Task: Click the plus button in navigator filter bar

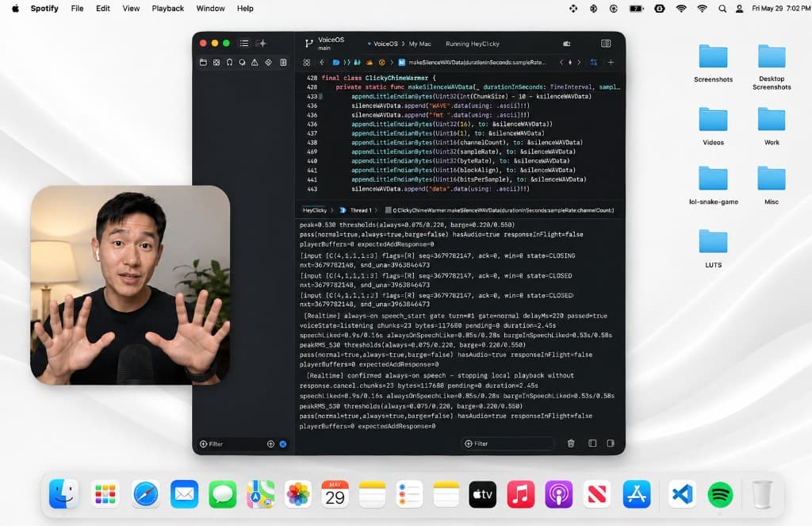Action: (270, 444)
